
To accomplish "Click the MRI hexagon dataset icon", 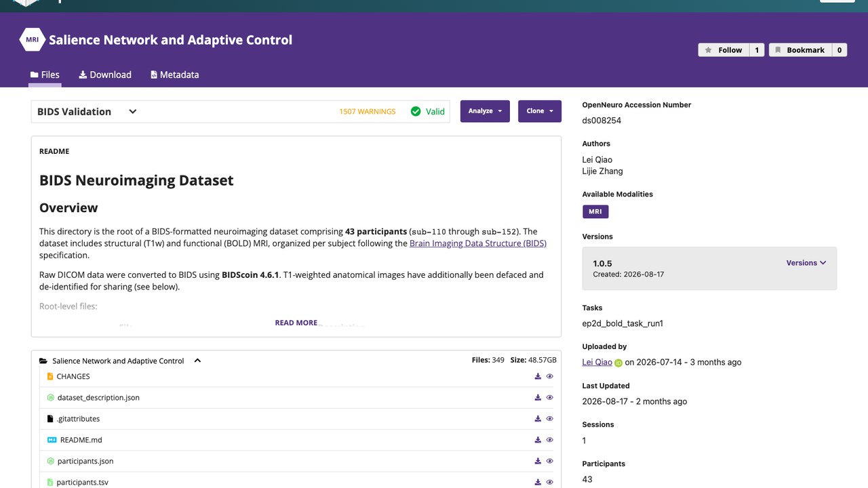I will [x=32, y=39].
